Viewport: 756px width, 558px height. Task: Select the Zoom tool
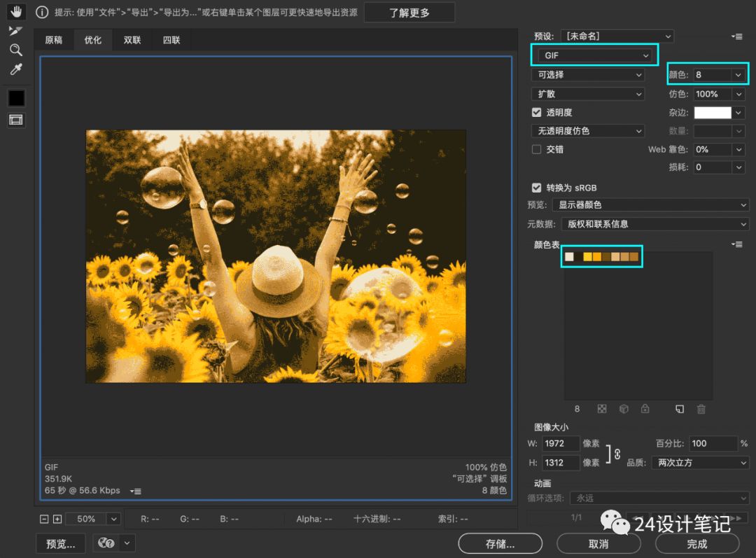[15, 50]
